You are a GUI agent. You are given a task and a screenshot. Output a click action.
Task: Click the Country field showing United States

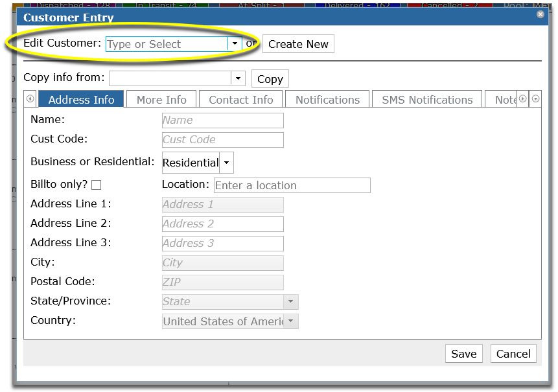coord(223,321)
